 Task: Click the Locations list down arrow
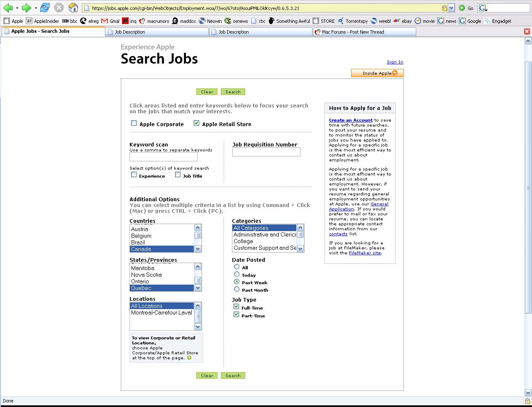198,327
